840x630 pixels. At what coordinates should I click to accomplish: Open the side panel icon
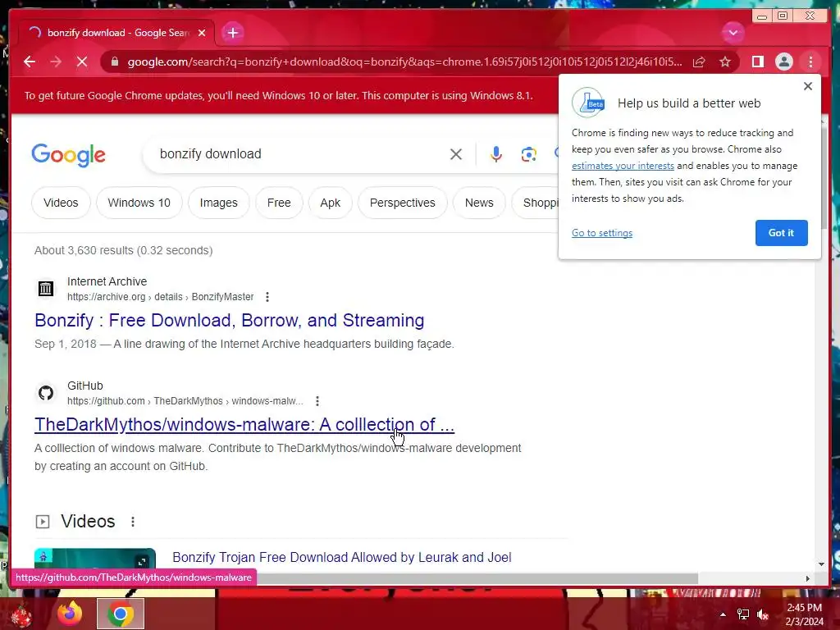click(x=757, y=62)
